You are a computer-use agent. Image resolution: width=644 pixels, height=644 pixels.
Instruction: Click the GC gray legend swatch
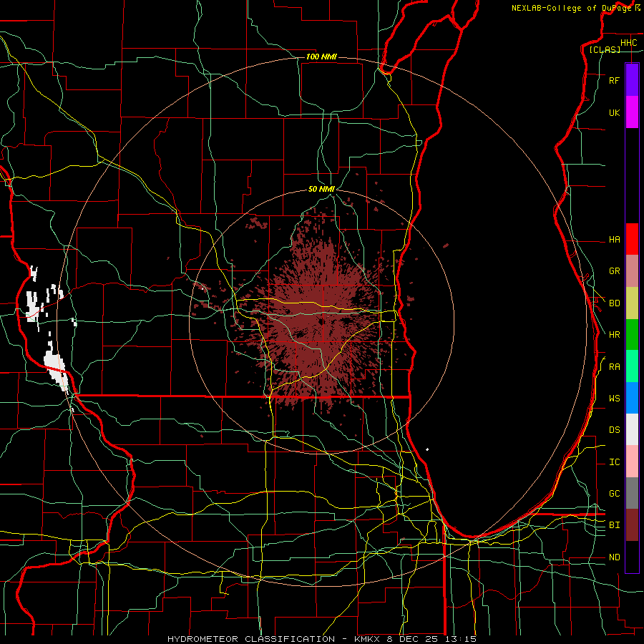[632, 493]
